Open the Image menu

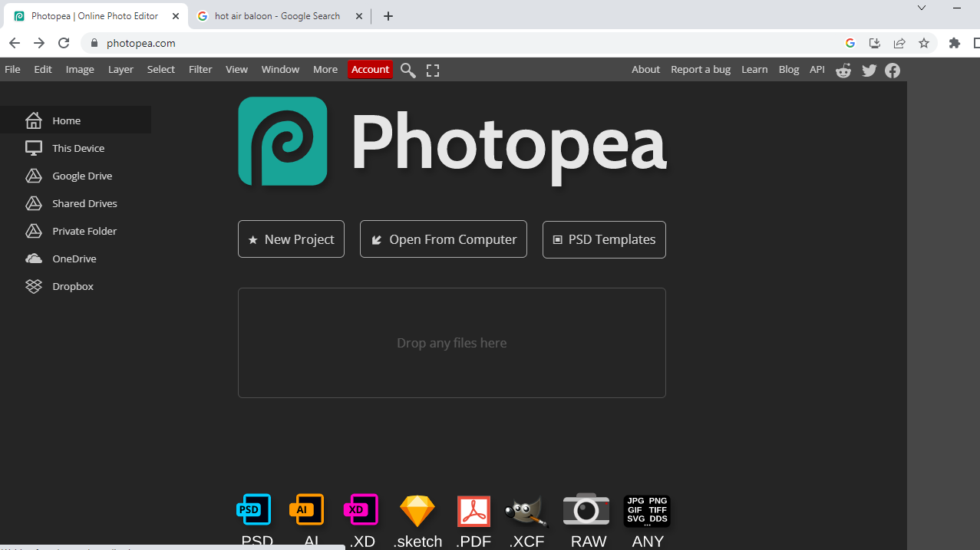coord(80,69)
